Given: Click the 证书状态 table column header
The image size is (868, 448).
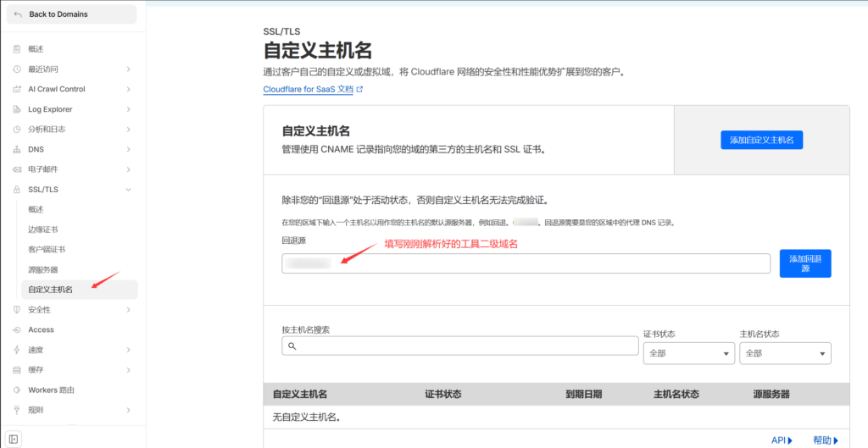Looking at the screenshot, I should [x=442, y=395].
